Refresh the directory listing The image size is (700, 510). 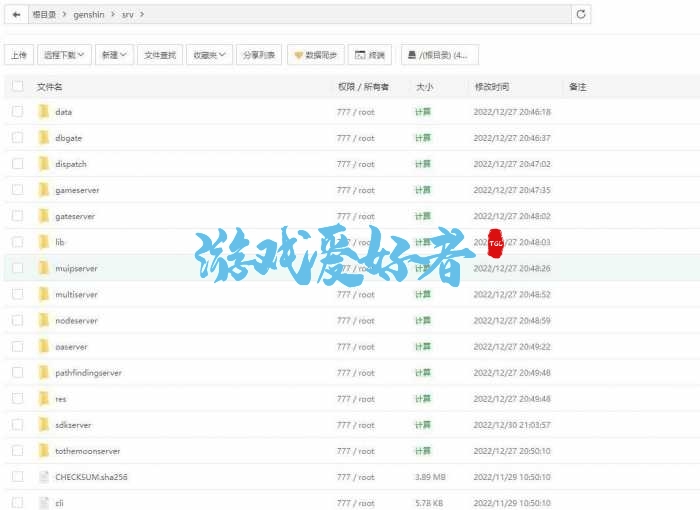581,14
